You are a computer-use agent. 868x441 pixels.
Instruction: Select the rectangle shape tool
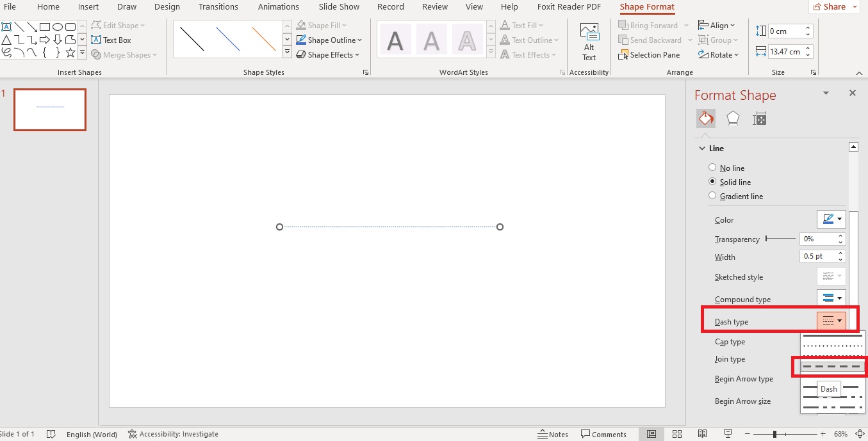[x=44, y=26]
